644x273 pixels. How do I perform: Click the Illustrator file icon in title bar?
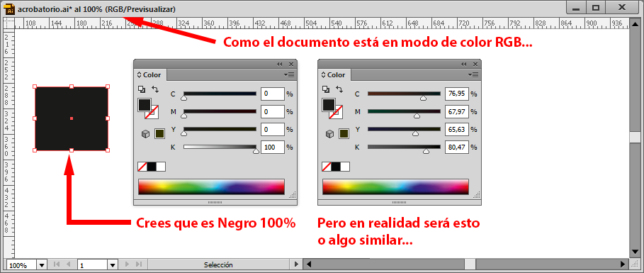(x=9, y=9)
